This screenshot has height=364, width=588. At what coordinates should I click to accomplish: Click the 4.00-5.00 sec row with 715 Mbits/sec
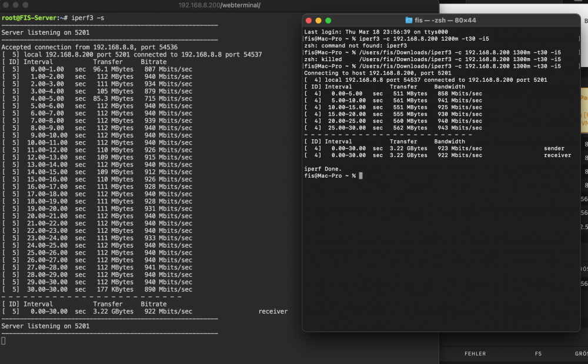click(x=97, y=99)
